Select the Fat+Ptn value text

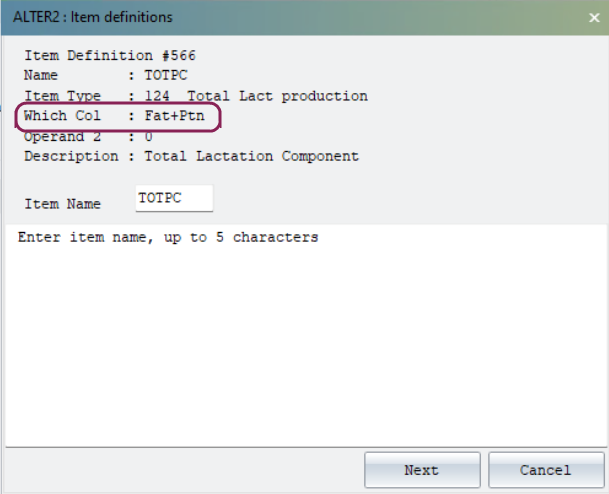pyautogui.click(x=174, y=117)
